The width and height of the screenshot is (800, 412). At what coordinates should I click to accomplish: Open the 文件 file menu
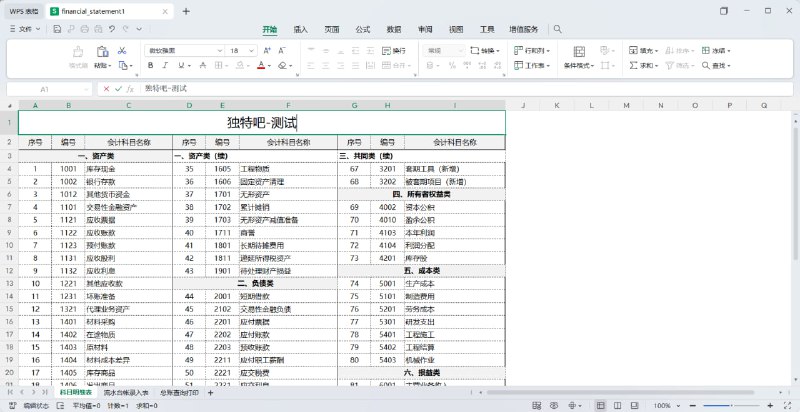(25, 30)
